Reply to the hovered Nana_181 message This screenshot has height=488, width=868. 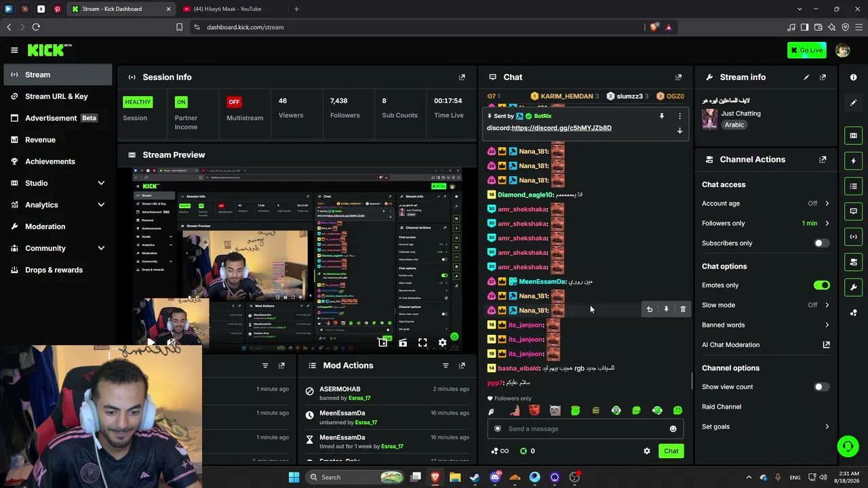[x=650, y=310]
